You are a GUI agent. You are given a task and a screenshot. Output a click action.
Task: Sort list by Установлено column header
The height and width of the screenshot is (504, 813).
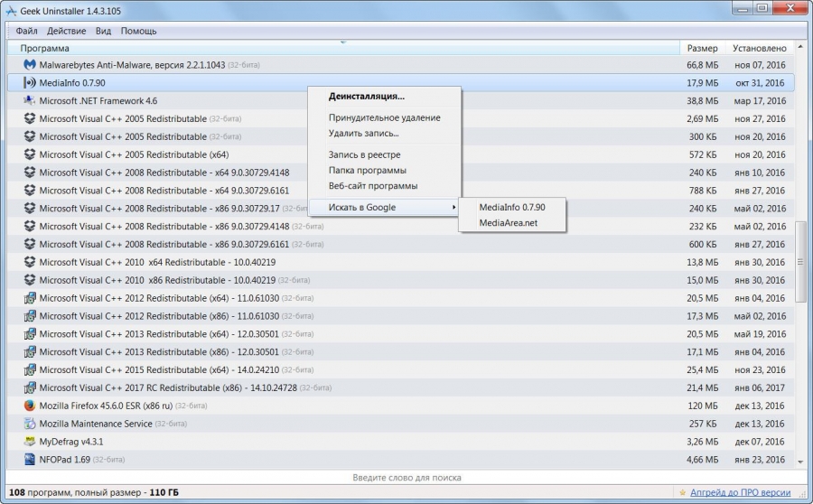pyautogui.click(x=759, y=48)
